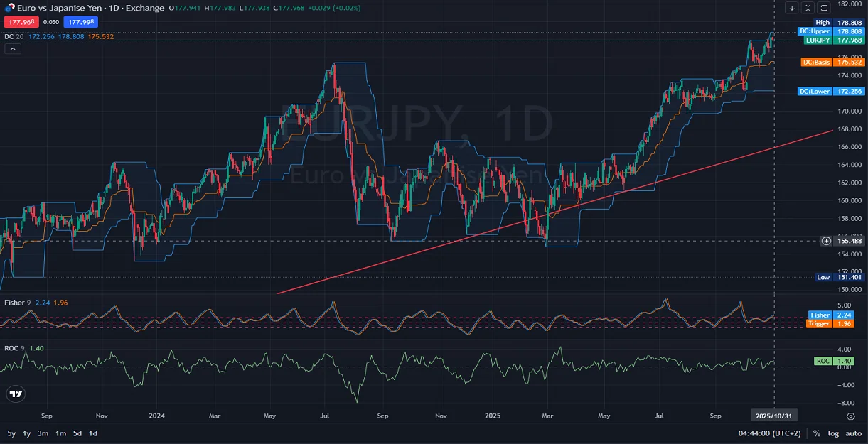Screen dimensions: 868x444
Task: Click the down arrow pane button
Action: click(x=792, y=8)
